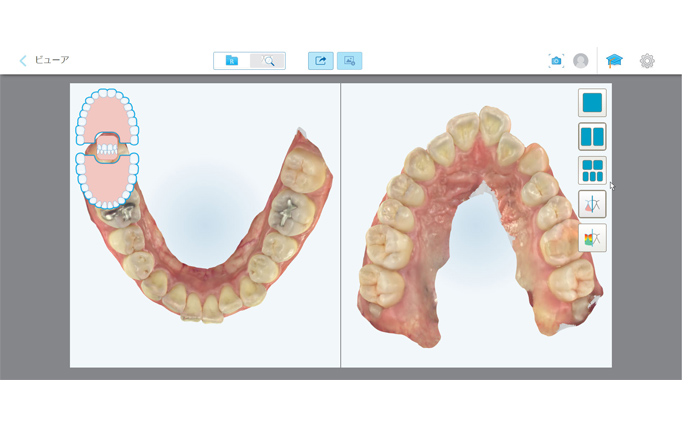
Task: Click the image settings icon
Action: [349, 61]
